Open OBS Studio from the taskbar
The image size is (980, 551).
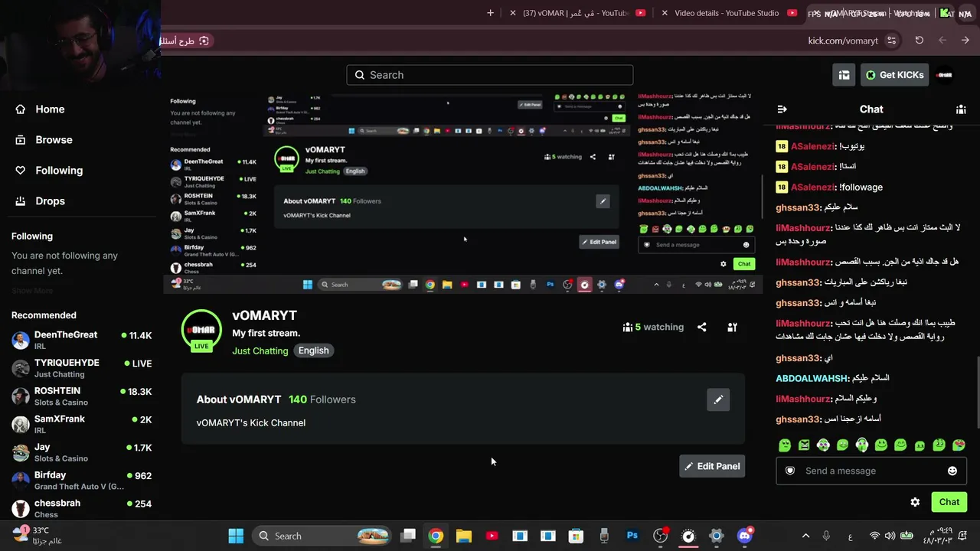(x=660, y=536)
